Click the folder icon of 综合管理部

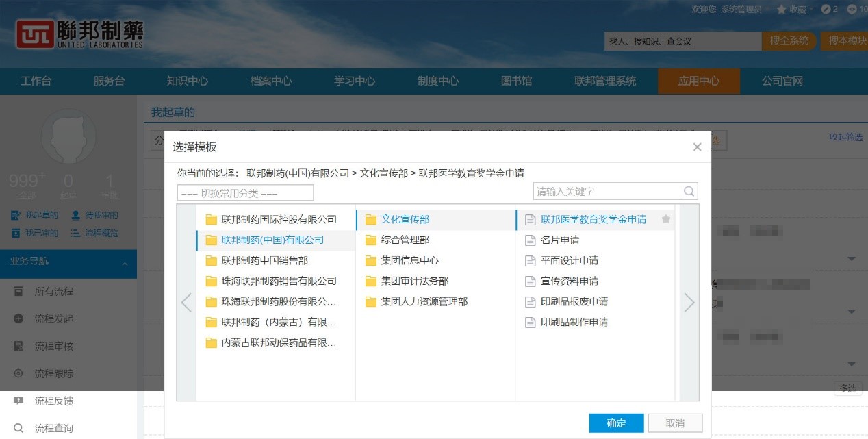[x=371, y=240]
